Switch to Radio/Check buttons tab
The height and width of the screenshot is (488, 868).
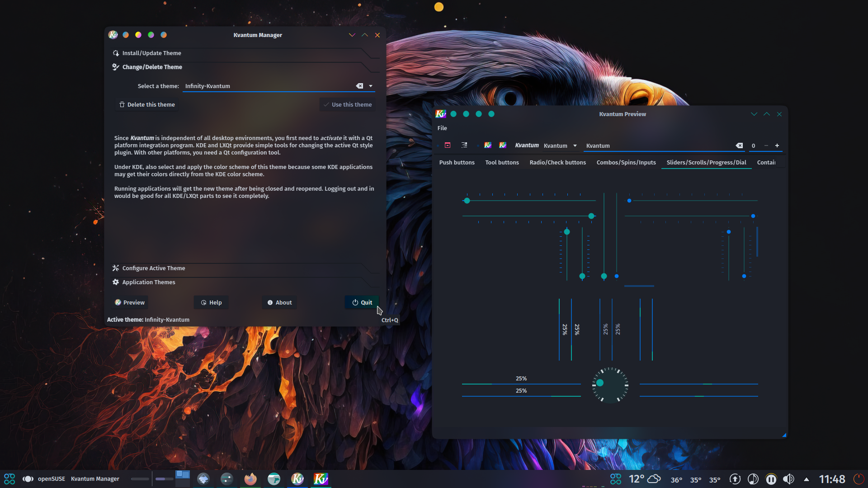click(x=557, y=162)
